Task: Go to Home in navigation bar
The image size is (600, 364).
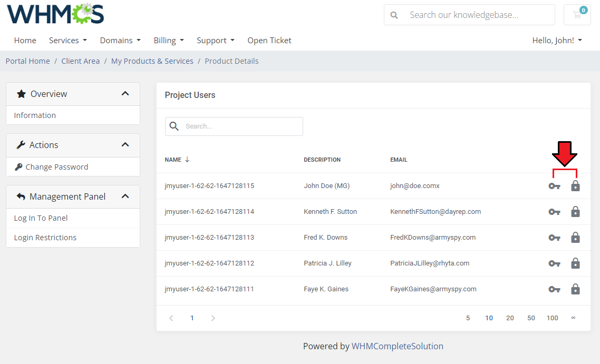Action: 25,40
